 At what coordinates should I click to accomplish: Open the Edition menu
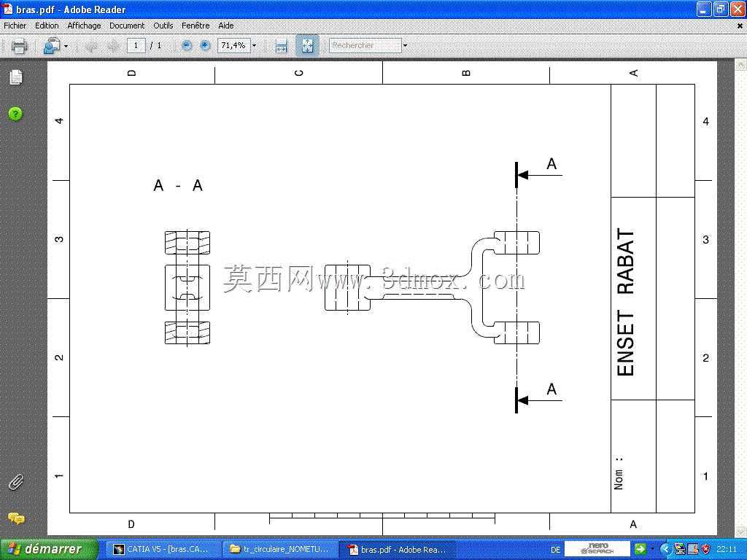pos(47,26)
